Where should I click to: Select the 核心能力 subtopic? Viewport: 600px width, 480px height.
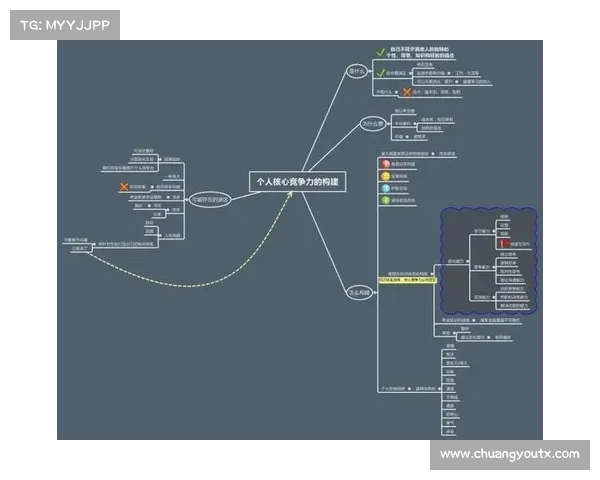click(456, 261)
